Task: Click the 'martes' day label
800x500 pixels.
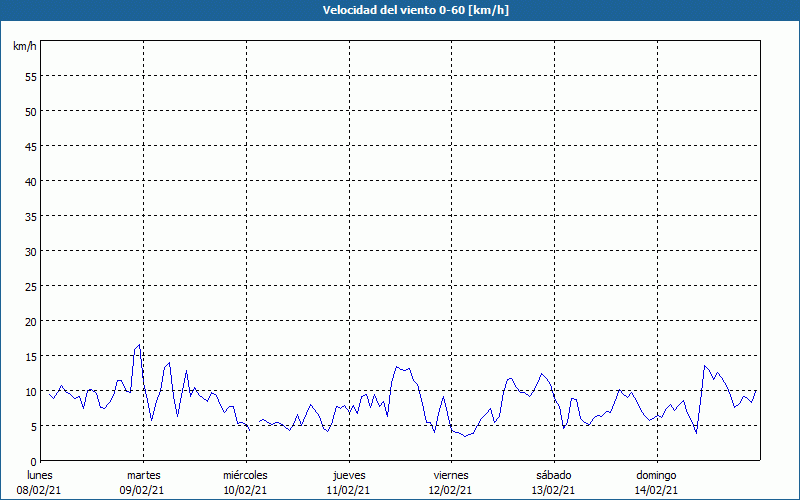Action: [x=144, y=476]
